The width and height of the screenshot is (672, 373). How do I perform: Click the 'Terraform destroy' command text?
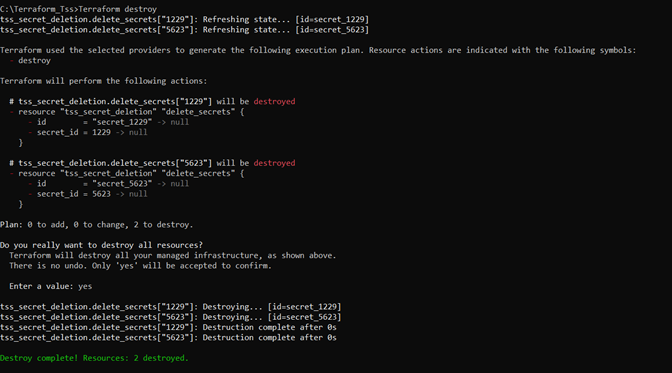pos(118,9)
